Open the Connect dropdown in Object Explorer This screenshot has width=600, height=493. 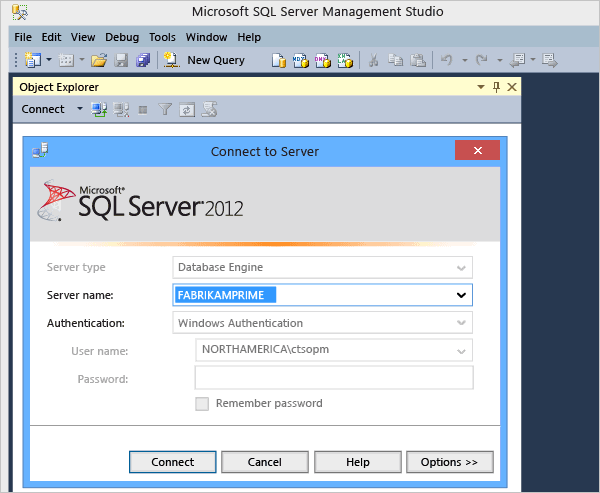point(80,109)
